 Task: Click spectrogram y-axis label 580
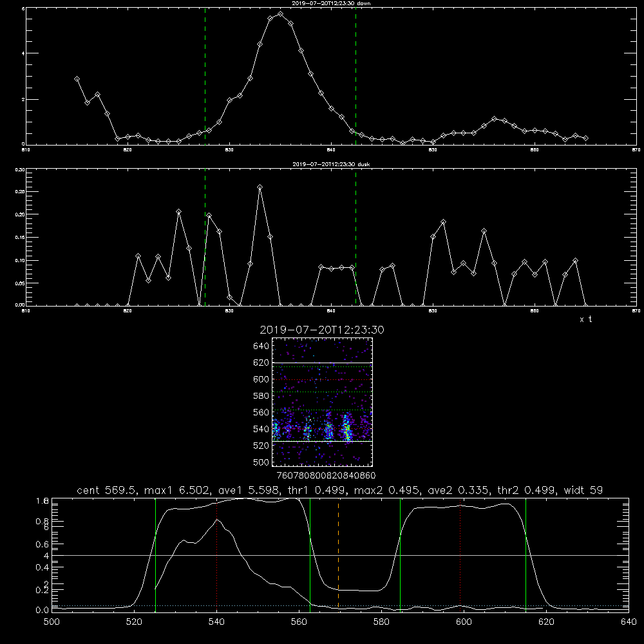[261, 396]
